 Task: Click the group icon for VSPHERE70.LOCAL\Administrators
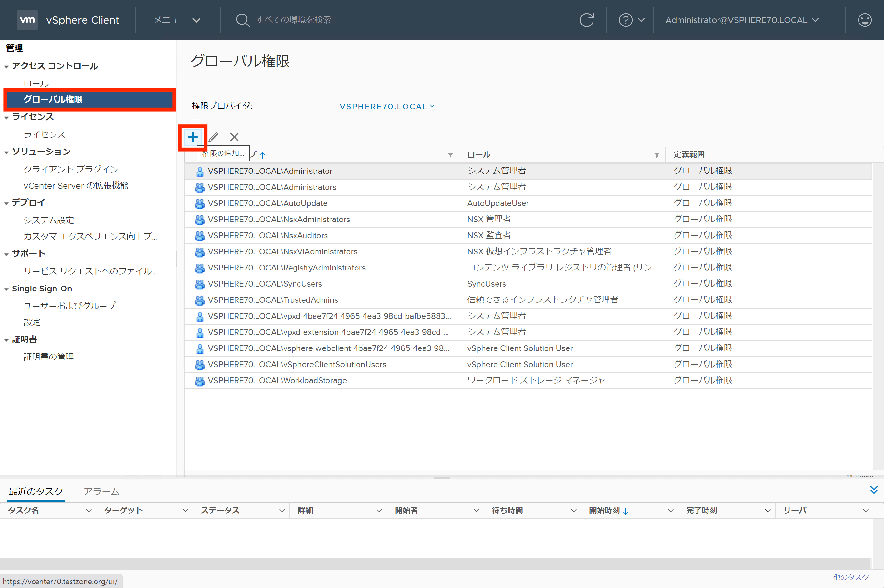[200, 188]
